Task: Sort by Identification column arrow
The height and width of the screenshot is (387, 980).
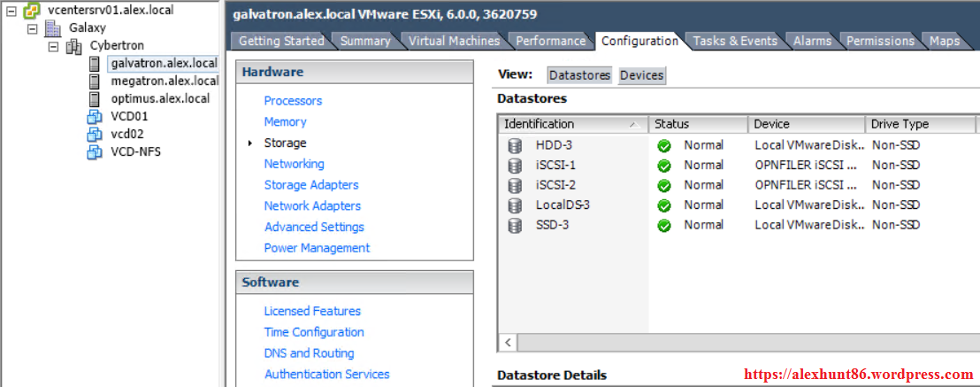Action: (x=634, y=125)
